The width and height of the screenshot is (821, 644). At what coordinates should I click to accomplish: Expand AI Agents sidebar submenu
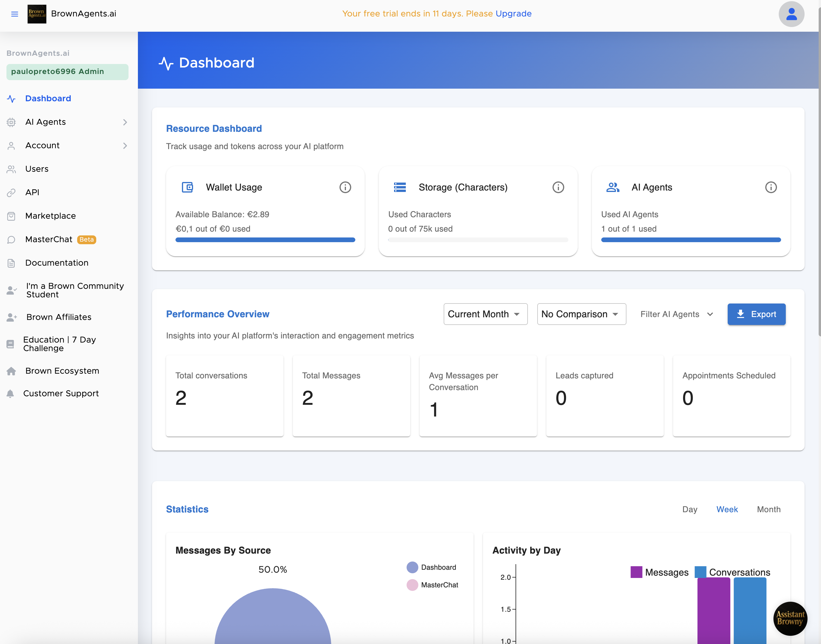[125, 122]
